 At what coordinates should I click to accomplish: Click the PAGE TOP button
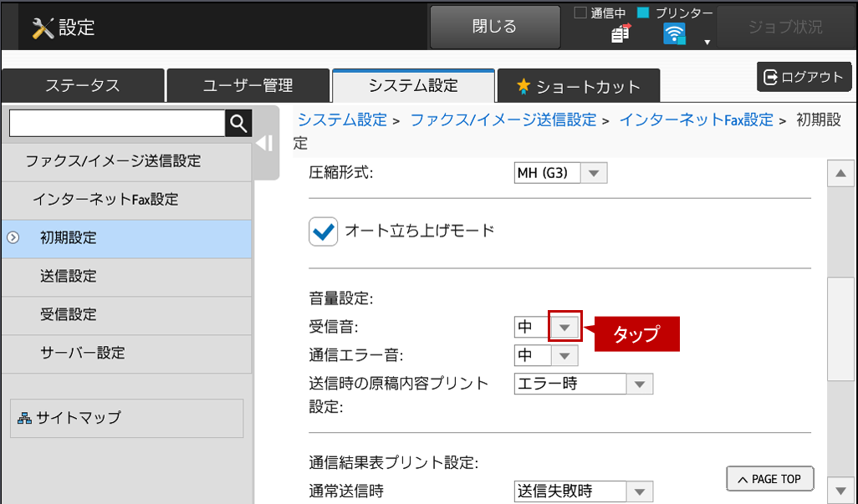770,480
